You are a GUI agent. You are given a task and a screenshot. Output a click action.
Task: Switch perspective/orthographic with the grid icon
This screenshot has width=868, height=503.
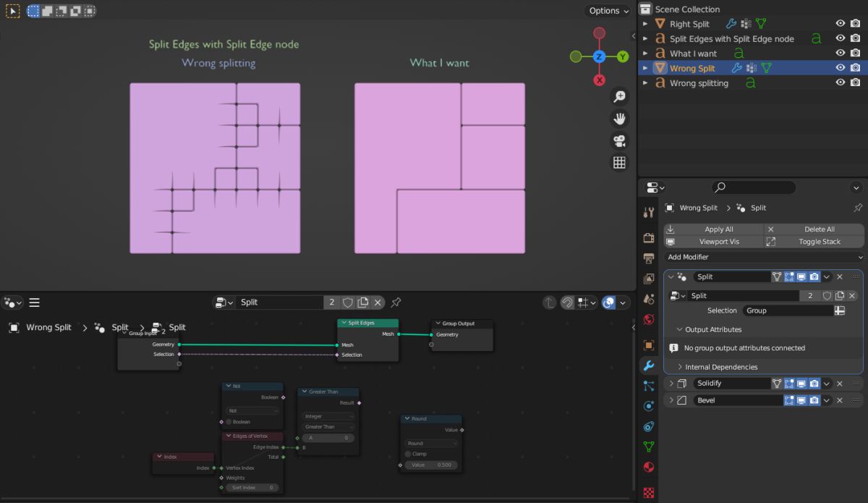tap(619, 163)
